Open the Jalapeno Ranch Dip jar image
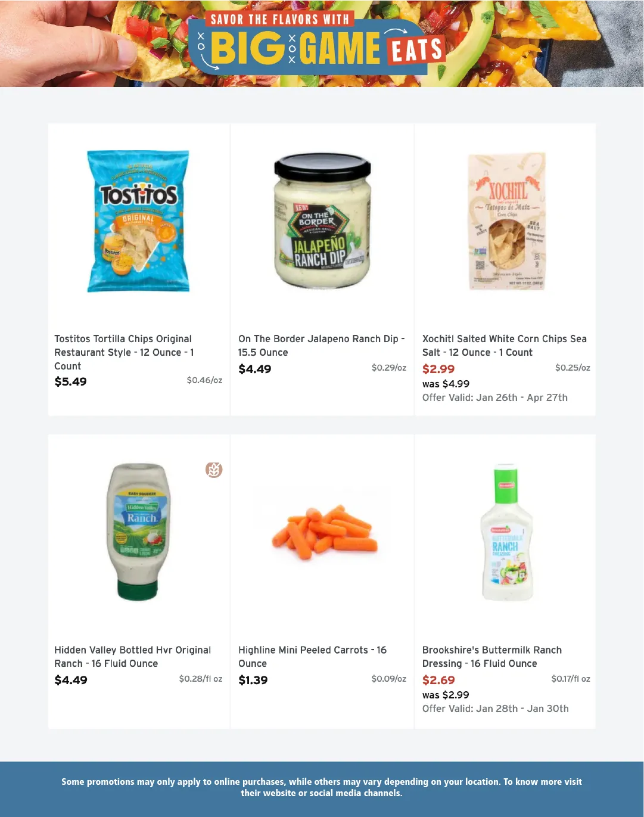Image resolution: width=644 pixels, height=817 pixels. coord(322,220)
